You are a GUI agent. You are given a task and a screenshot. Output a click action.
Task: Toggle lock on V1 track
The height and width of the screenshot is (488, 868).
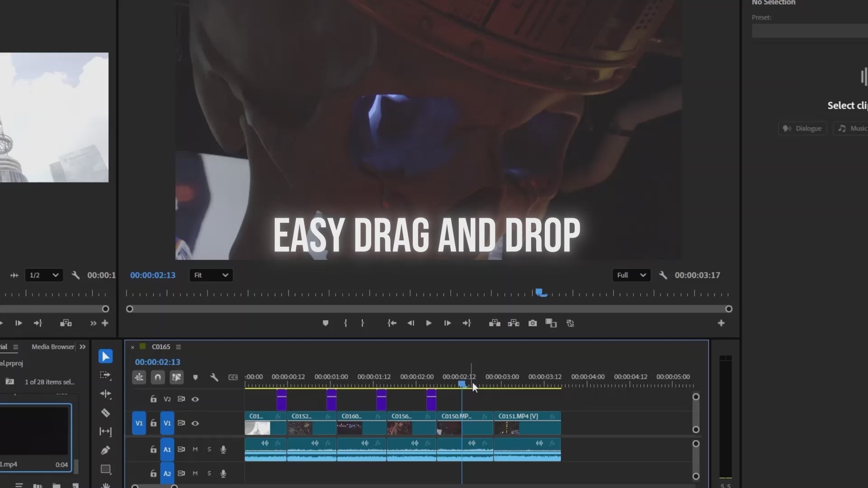click(x=153, y=423)
